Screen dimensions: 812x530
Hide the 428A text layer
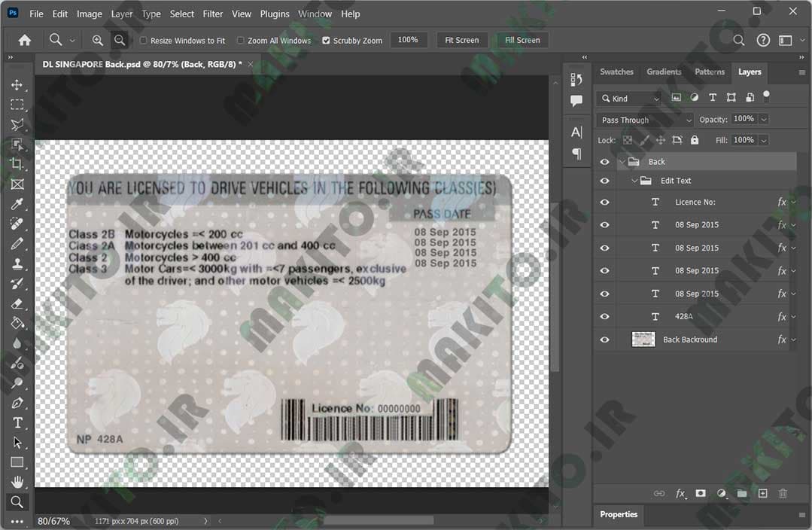604,316
